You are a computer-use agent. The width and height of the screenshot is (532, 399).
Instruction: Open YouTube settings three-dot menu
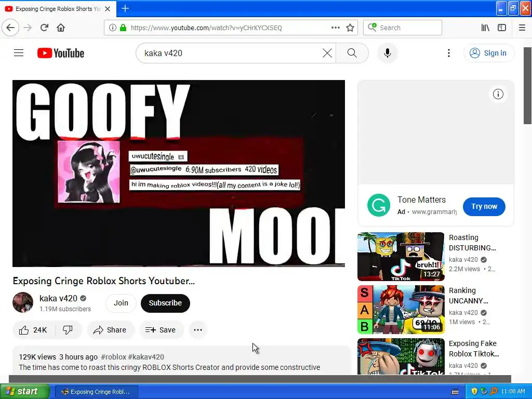pos(448,53)
